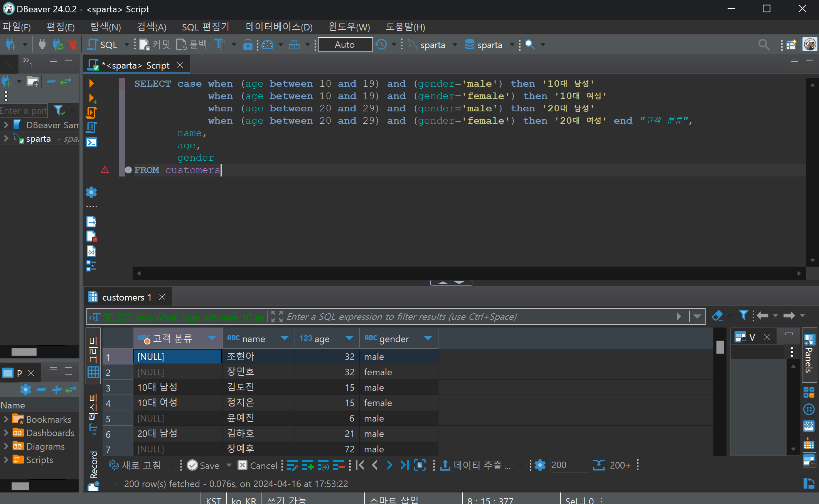Image resolution: width=819 pixels, height=504 pixels.
Task: Open the gender column header dropdown arrow
Action: pos(428,338)
